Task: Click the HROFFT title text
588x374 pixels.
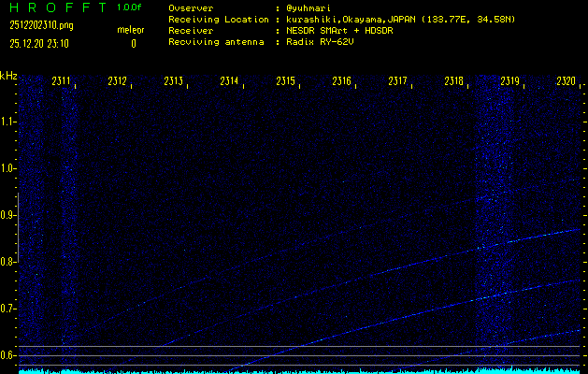Action: [x=54, y=7]
